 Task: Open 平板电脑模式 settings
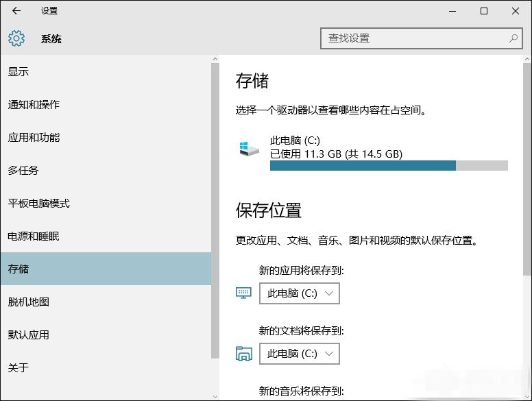[38, 204]
